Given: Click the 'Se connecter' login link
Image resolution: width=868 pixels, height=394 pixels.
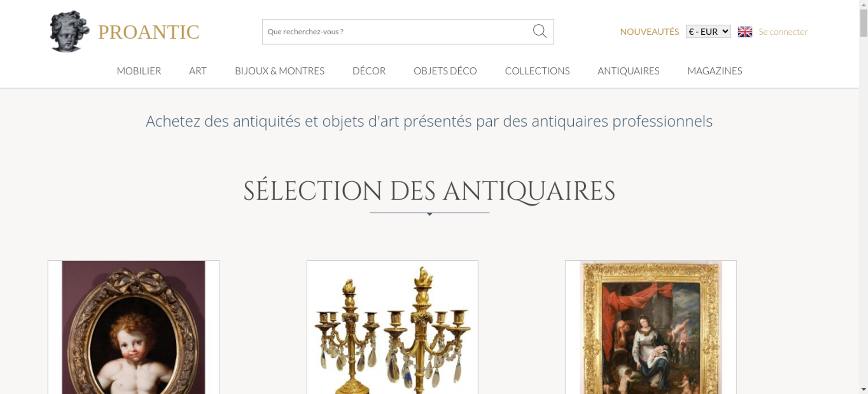Looking at the screenshot, I should [x=783, y=32].
